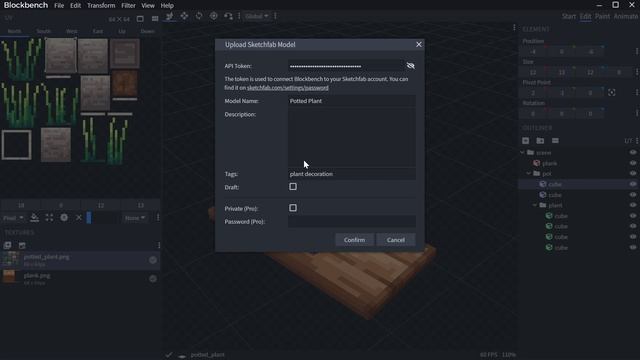Click the checkmark icon in status bar
The width and height of the screenshot is (640, 360).
[x=169, y=355]
